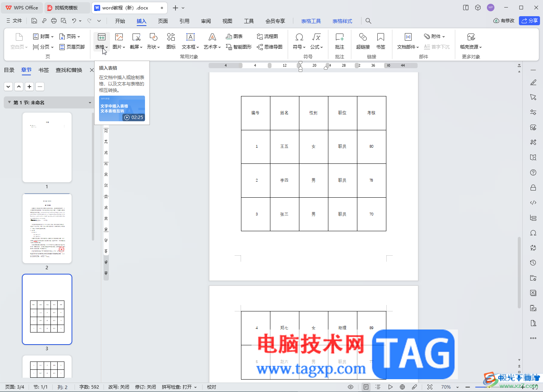543x392 pixels.
Task: Click the lock icon in right sidebar
Action: (x=533, y=188)
